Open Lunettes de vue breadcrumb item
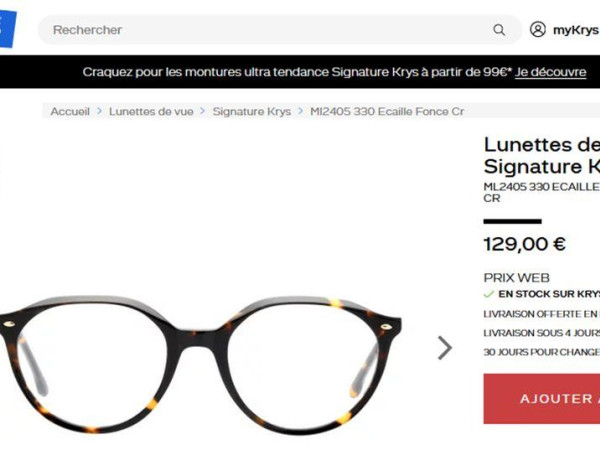600x450 pixels. (151, 111)
